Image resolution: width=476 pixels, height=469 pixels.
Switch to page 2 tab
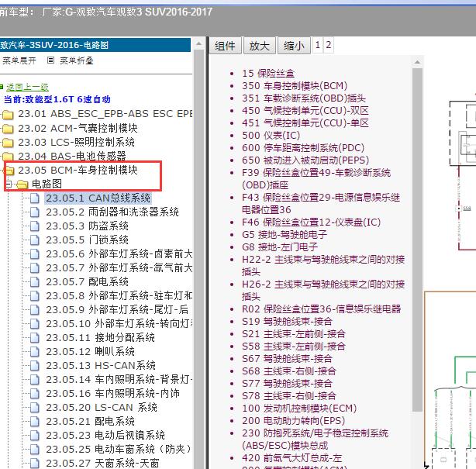tap(329, 45)
